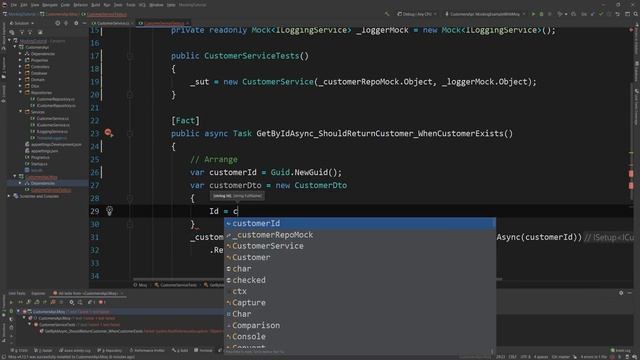This screenshot has height=360, width=640.
Task: Switch to CustomerServiceTests editor tab
Action: (x=163, y=23)
